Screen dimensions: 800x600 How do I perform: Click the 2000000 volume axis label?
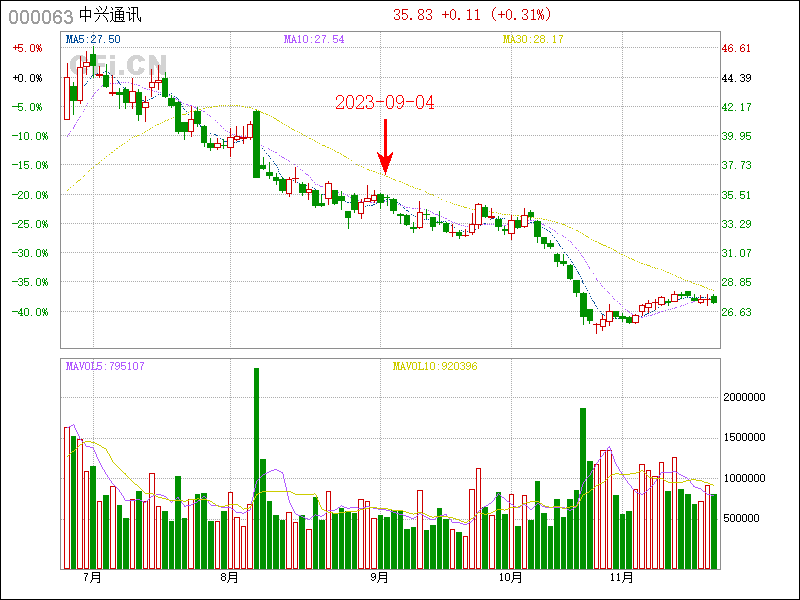(751, 397)
